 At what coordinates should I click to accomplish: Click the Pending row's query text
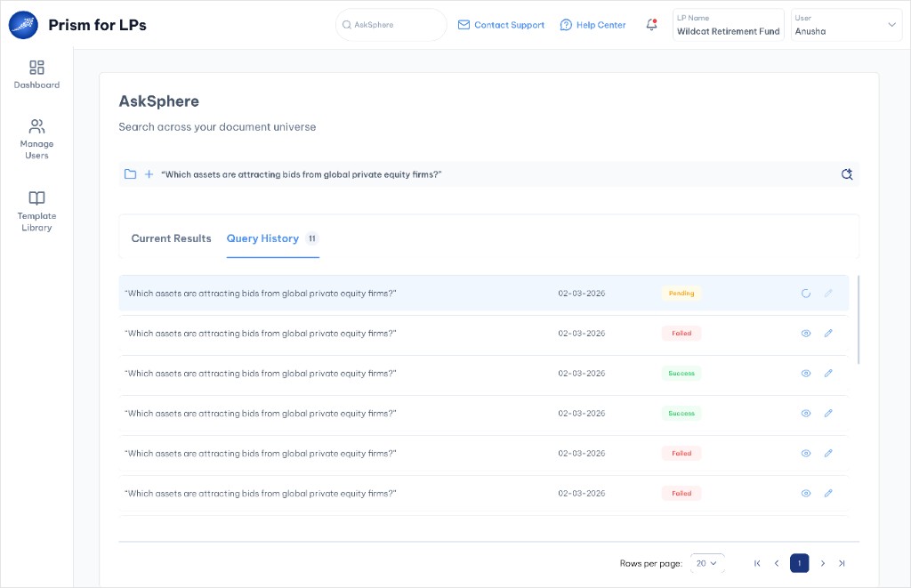point(261,294)
